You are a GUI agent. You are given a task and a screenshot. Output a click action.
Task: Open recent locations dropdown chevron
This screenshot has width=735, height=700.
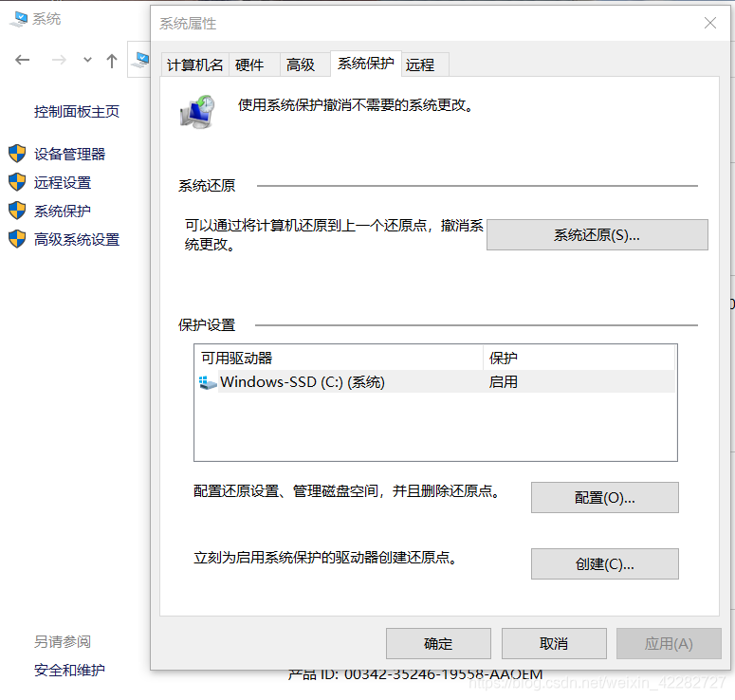87,60
